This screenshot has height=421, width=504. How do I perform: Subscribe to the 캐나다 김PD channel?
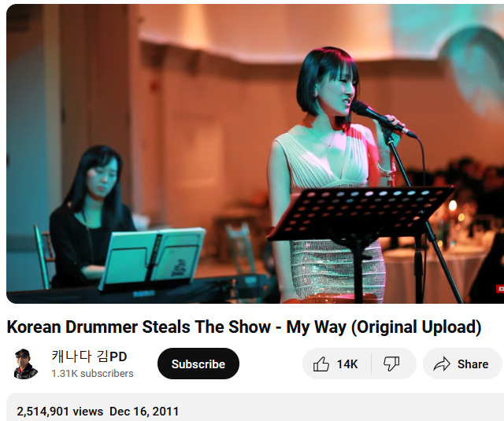(x=198, y=364)
